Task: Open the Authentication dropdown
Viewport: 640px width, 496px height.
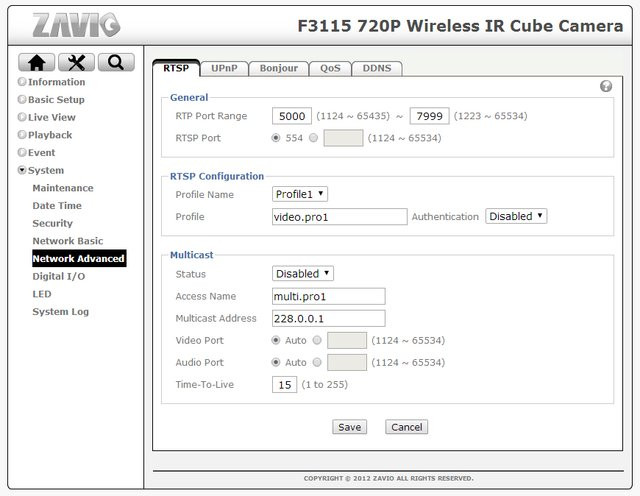Action: click(516, 216)
